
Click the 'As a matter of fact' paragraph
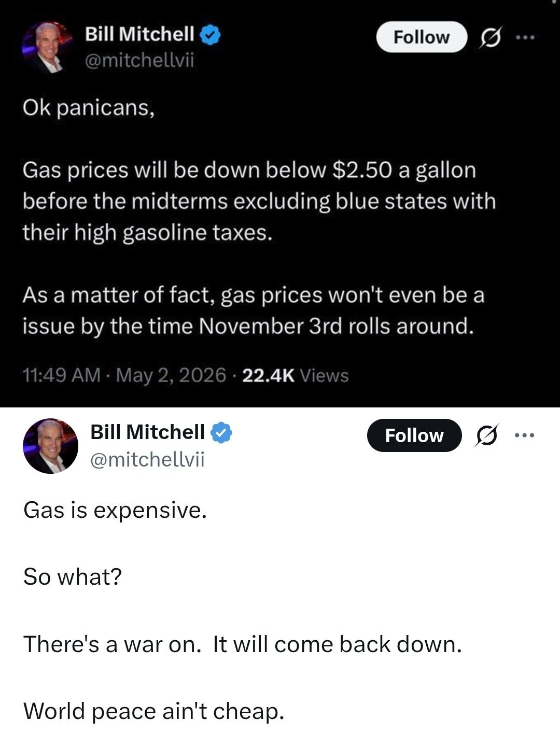[254, 310]
